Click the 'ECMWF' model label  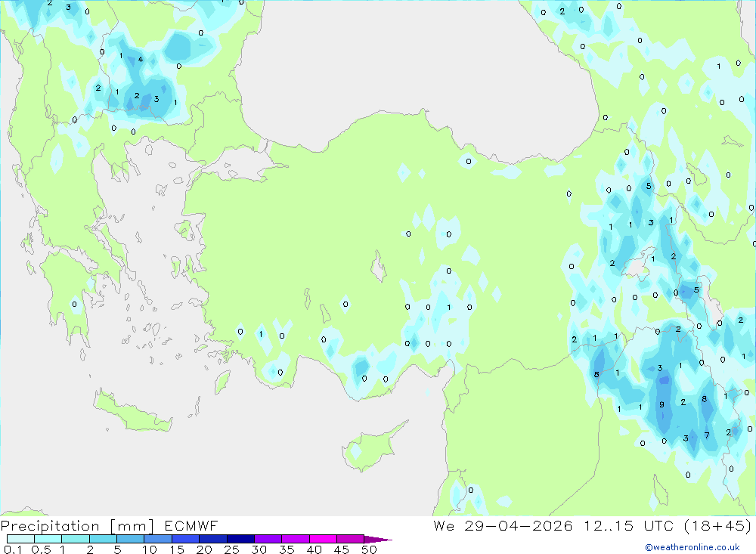[x=191, y=526]
